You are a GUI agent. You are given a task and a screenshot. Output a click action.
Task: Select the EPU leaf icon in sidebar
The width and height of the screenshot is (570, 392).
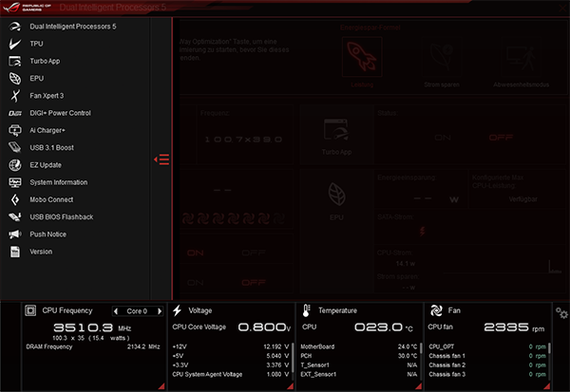click(x=15, y=79)
